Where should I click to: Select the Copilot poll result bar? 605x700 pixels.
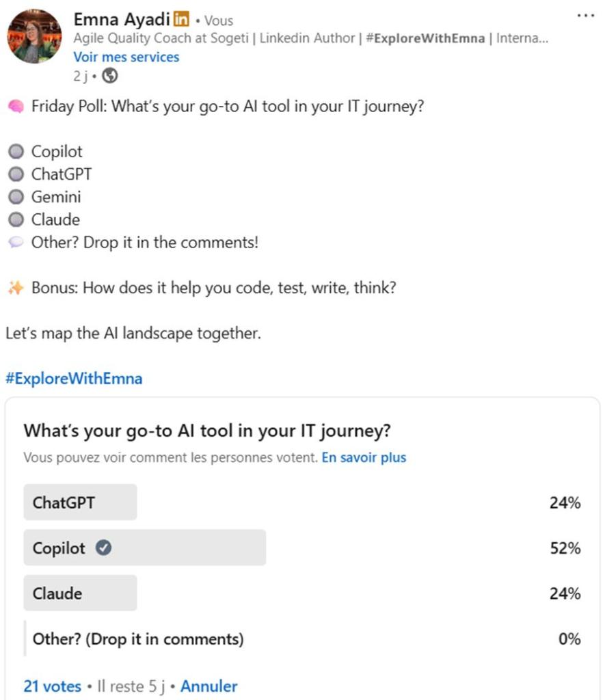tap(144, 548)
